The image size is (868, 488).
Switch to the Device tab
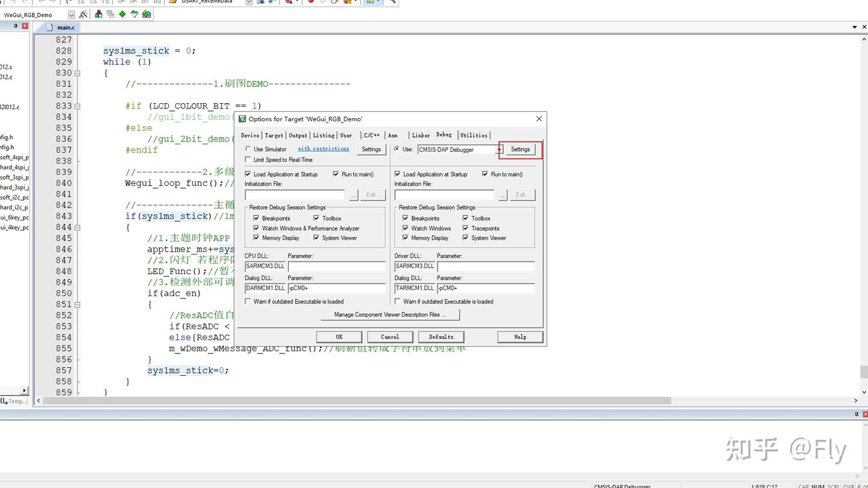(x=250, y=135)
